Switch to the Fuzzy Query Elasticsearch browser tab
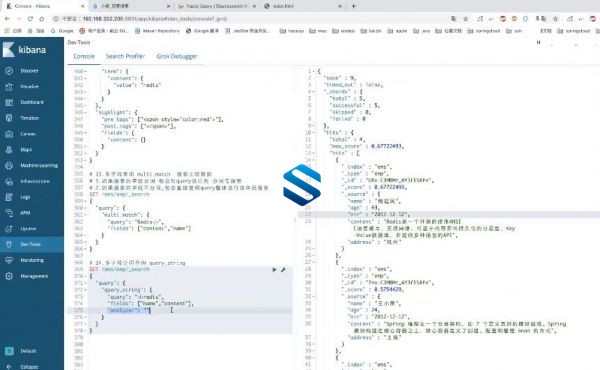This screenshot has width=600, height=370. click(217, 6)
